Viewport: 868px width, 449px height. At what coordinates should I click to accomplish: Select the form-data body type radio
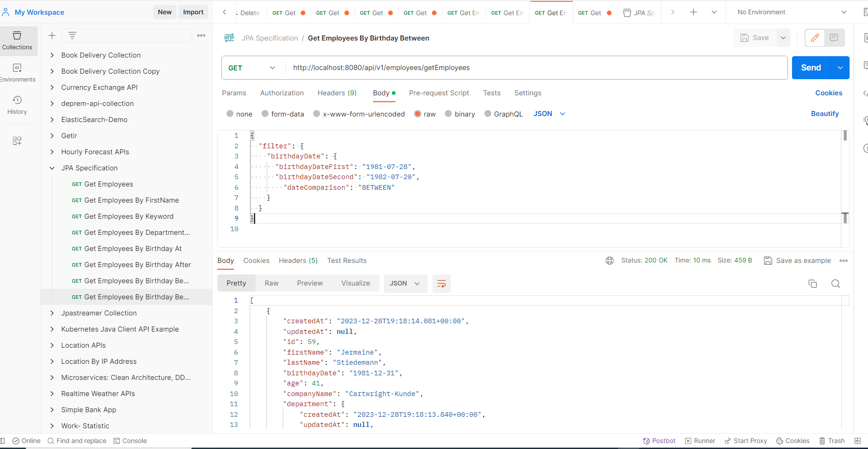click(x=265, y=114)
